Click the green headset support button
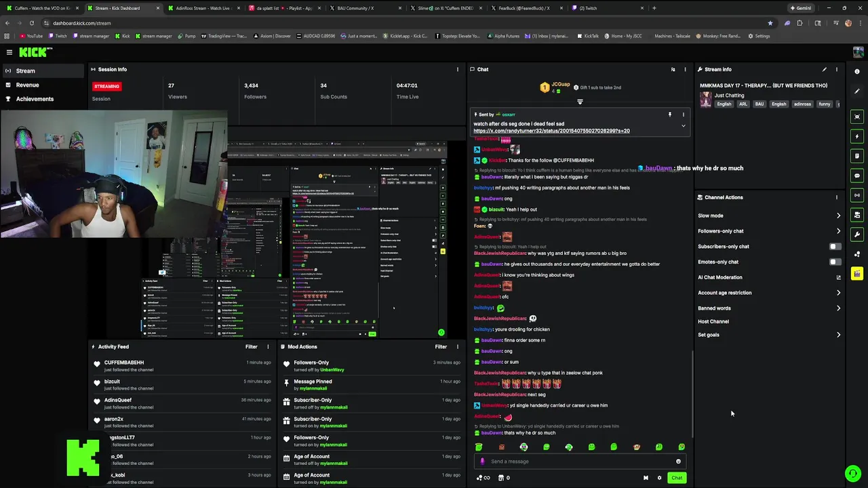 [852, 473]
